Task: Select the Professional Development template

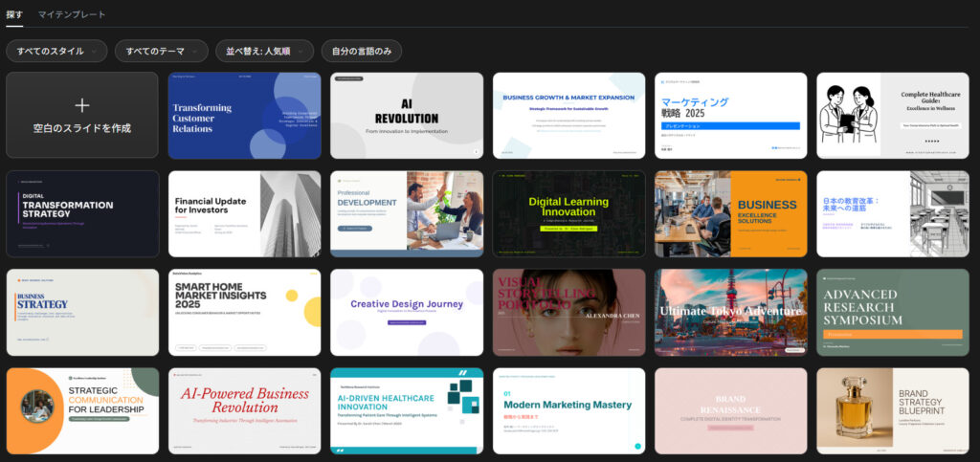Action: pyautogui.click(x=407, y=214)
